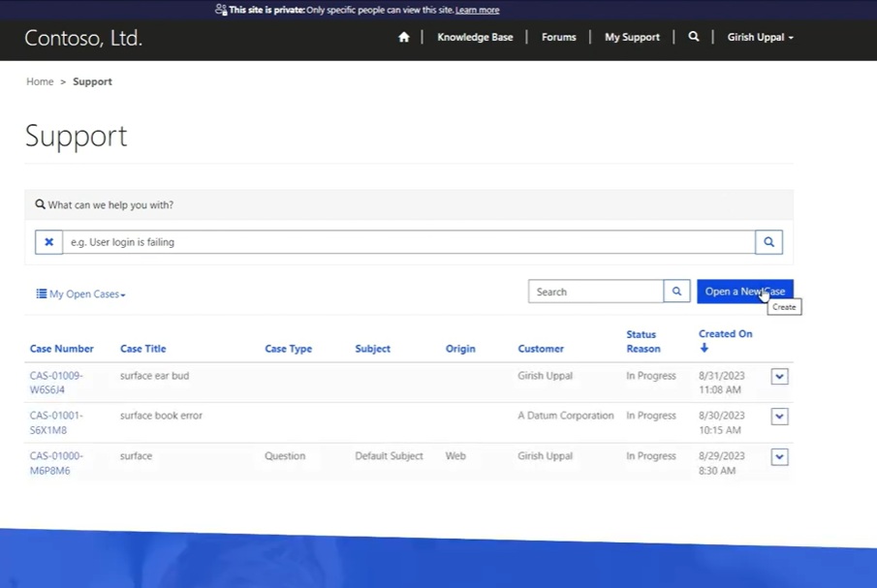Click the Open a New Case button

click(x=745, y=292)
